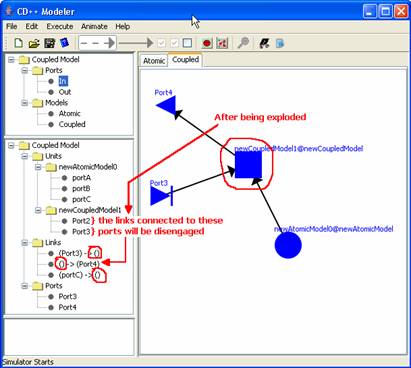Screen dimensions: 411x368
Task: Toggle the first grayed checkbox in toolbar
Action: (162, 43)
